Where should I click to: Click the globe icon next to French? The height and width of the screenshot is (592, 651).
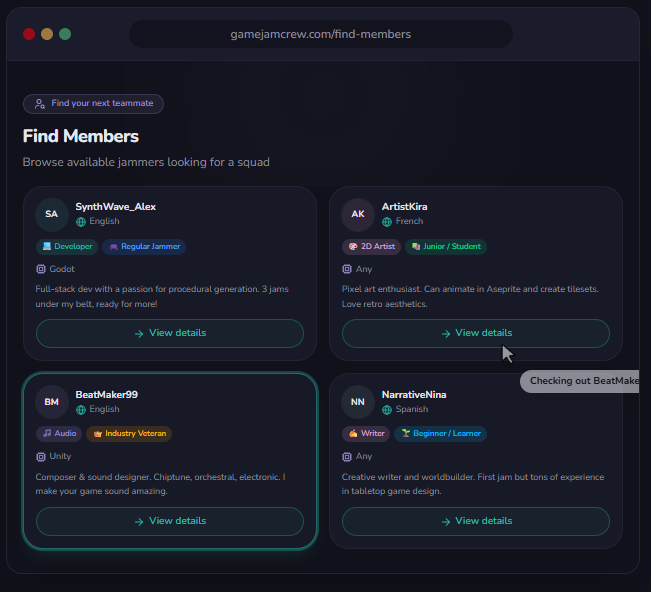387,222
